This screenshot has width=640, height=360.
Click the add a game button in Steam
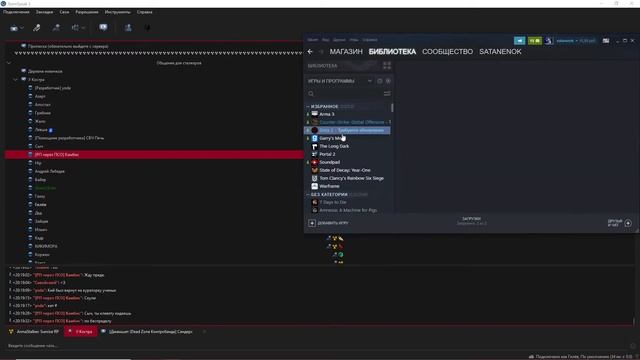tap(329, 223)
